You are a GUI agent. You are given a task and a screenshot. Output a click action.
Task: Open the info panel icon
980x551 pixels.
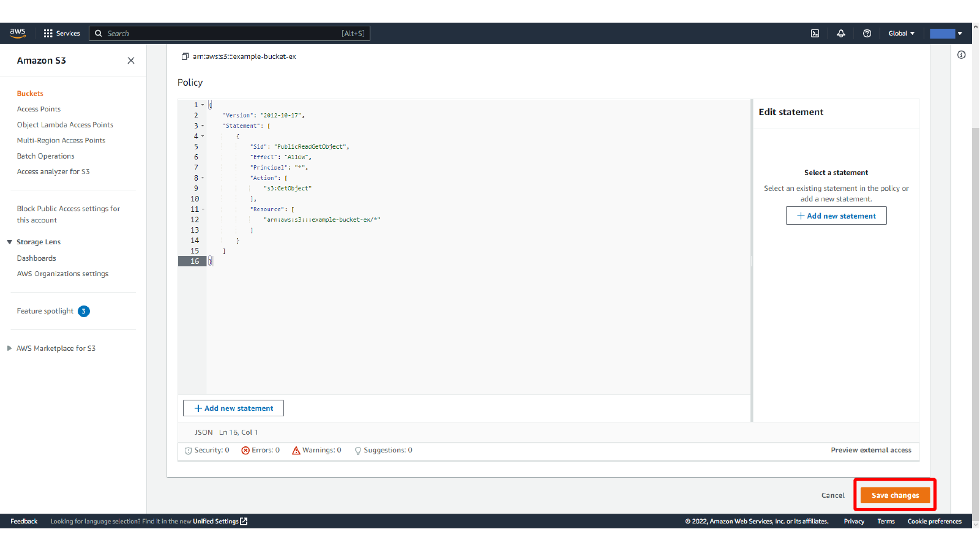tap(962, 55)
